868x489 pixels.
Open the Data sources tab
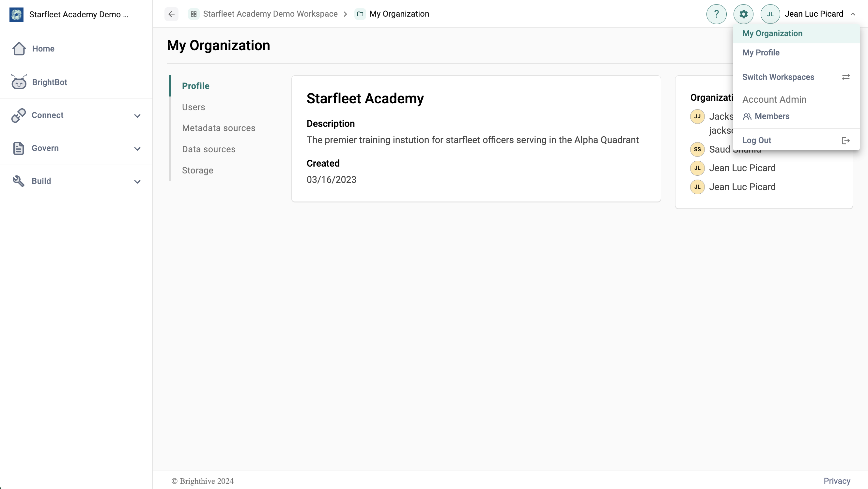(209, 149)
